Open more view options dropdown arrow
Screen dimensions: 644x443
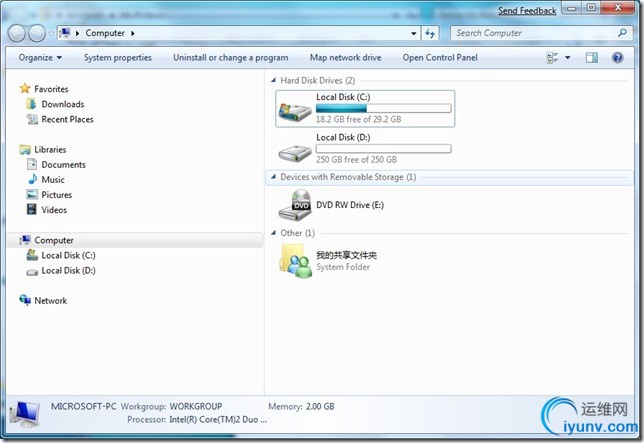click(x=568, y=57)
